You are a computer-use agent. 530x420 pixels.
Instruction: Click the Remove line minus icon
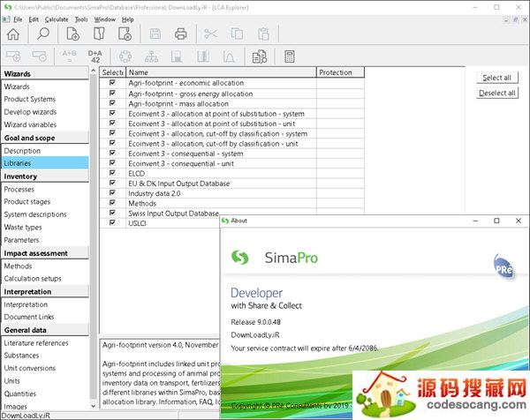(39, 56)
